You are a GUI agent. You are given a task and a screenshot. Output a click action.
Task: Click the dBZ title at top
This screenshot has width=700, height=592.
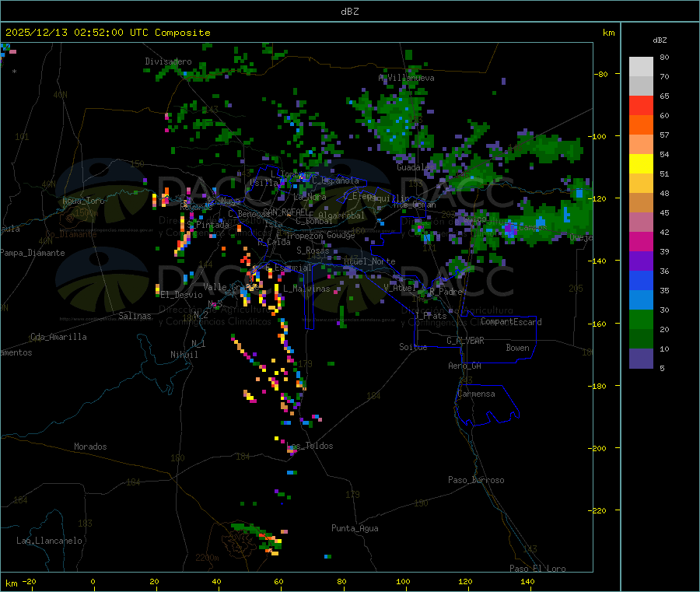349,12
